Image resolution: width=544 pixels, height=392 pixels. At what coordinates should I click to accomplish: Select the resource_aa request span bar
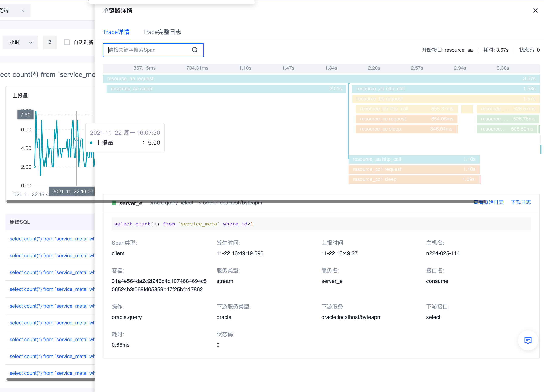[321, 79]
